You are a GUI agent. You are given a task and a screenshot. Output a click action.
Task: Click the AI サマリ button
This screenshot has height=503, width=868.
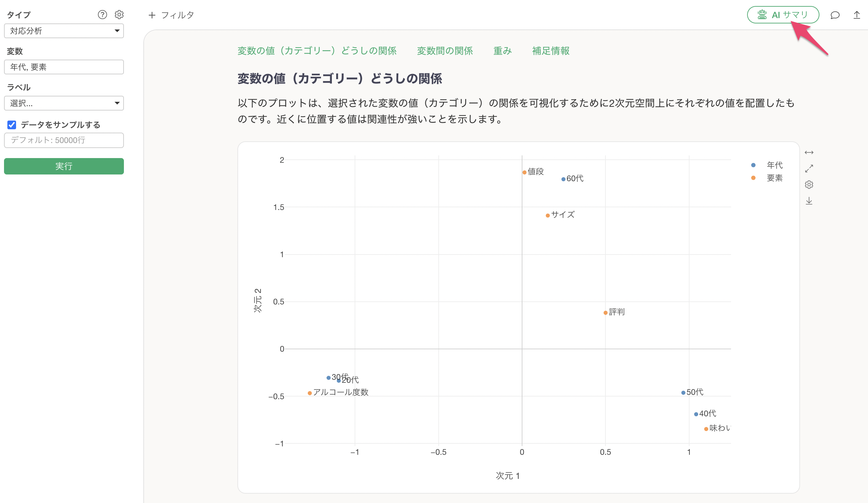coord(783,15)
